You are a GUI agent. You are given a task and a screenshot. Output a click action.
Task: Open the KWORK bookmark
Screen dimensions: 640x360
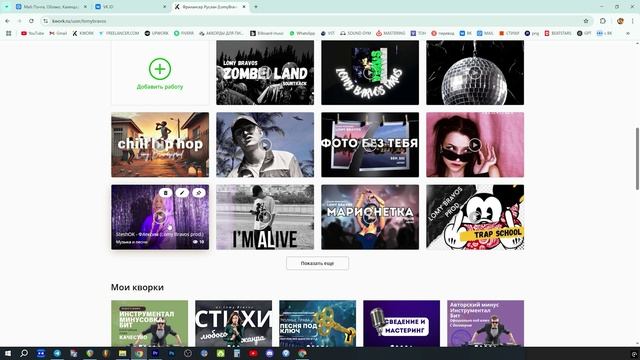[83, 33]
